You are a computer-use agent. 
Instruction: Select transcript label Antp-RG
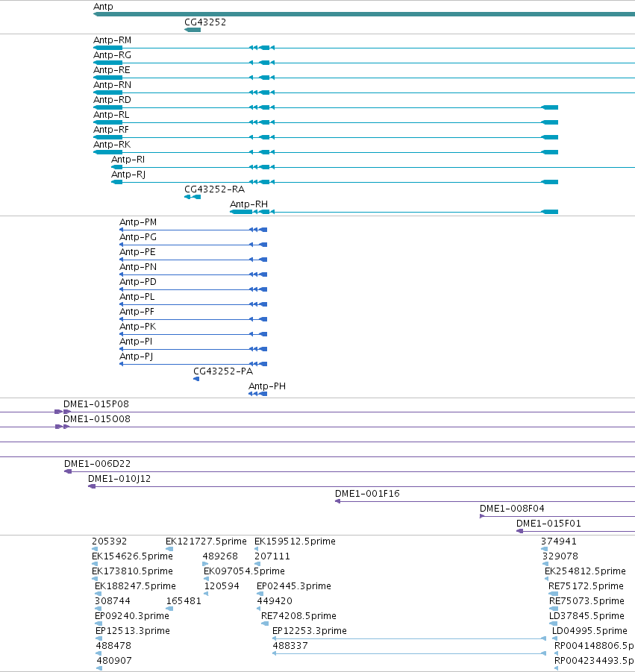[x=113, y=55]
